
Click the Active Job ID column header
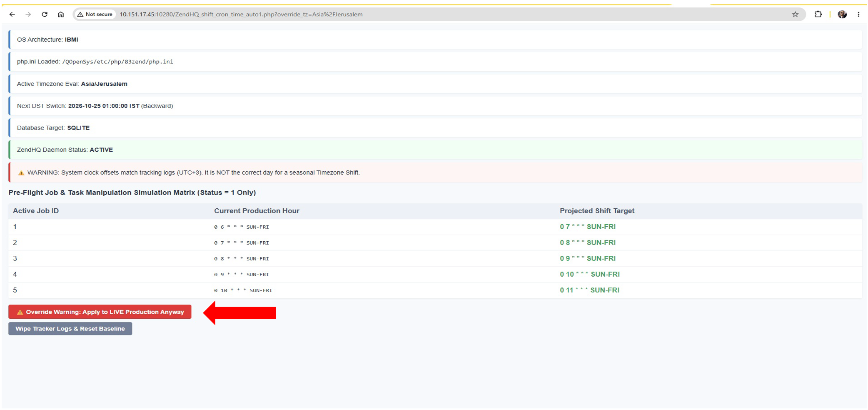[36, 211]
